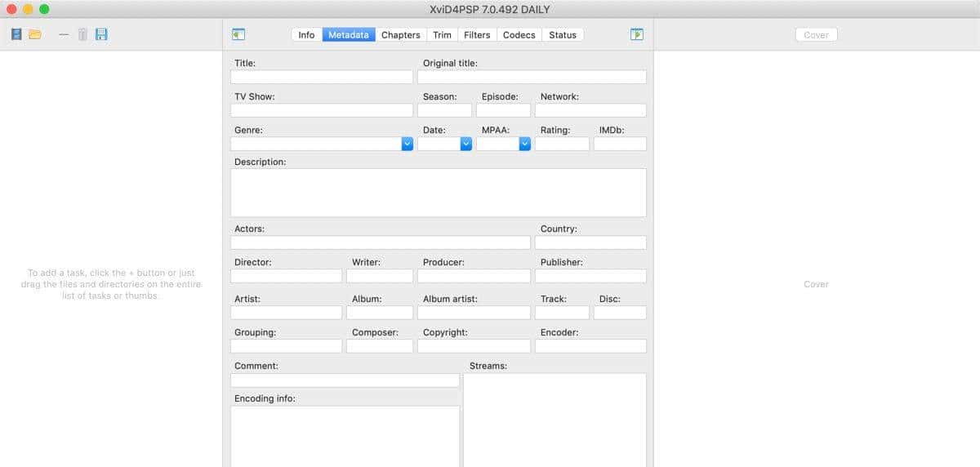Screen dimensions: 980x467
Task: Switch to the Codecs tab
Action: click(x=519, y=35)
